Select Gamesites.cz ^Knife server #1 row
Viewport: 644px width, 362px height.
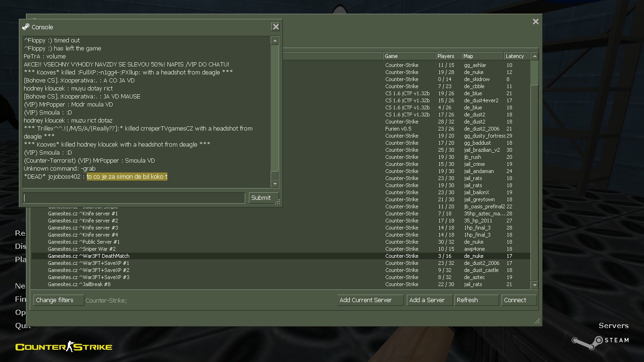281,214
